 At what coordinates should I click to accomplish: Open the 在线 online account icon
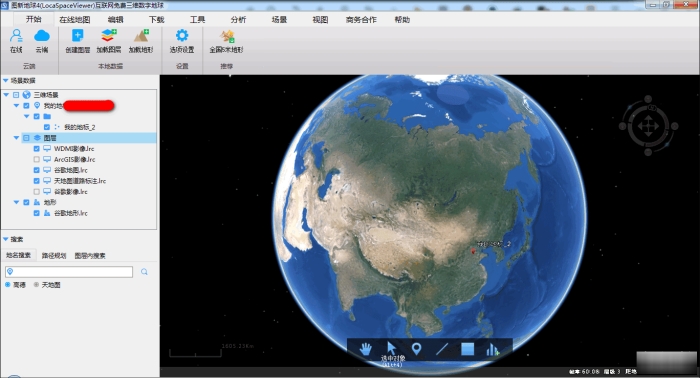pos(16,36)
